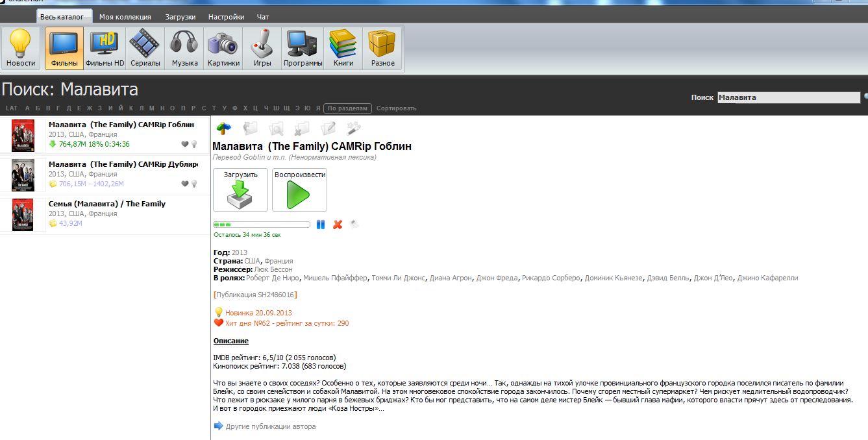Viewport: 868px width, 440px height.
Task: Click the Диана Агрон actor link
Action: 451,278
